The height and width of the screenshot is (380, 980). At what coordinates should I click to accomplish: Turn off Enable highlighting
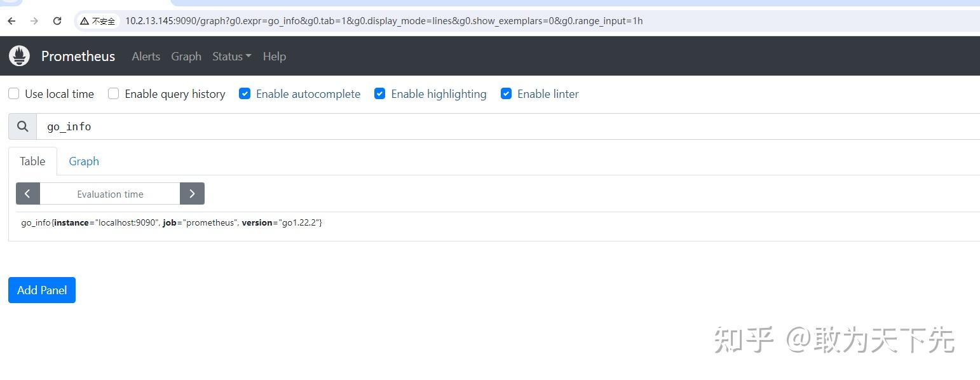click(x=379, y=93)
